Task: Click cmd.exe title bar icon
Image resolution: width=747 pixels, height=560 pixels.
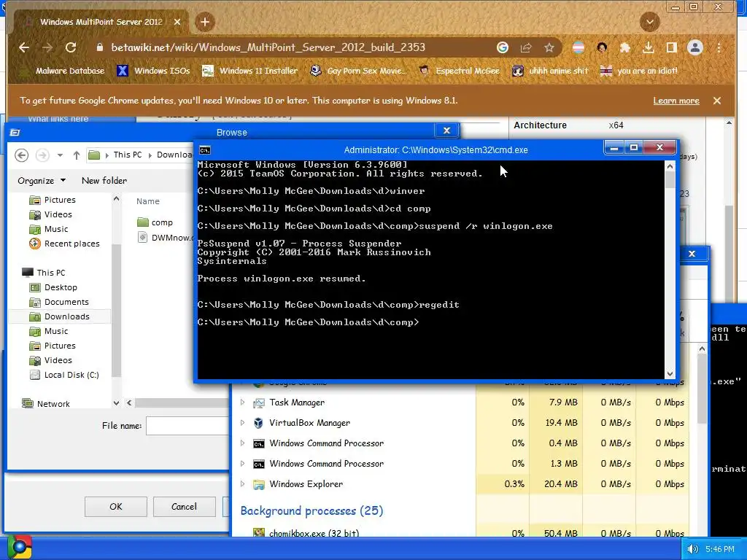Action: 205,150
